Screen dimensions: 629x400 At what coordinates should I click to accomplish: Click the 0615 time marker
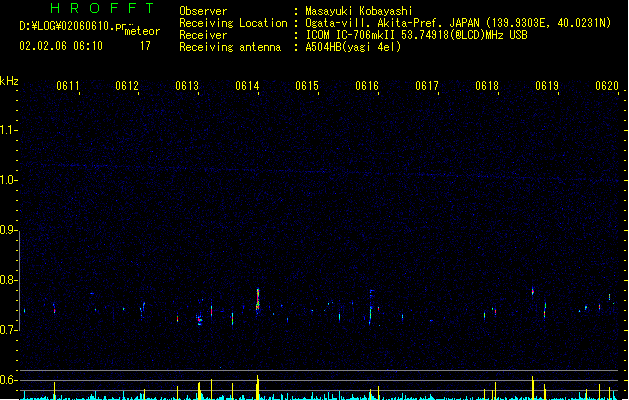(307, 86)
